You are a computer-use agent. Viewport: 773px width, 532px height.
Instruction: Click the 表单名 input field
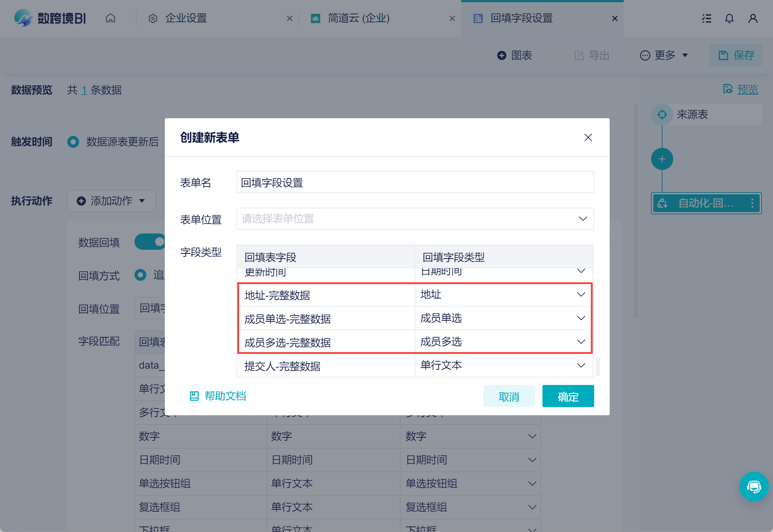click(415, 182)
